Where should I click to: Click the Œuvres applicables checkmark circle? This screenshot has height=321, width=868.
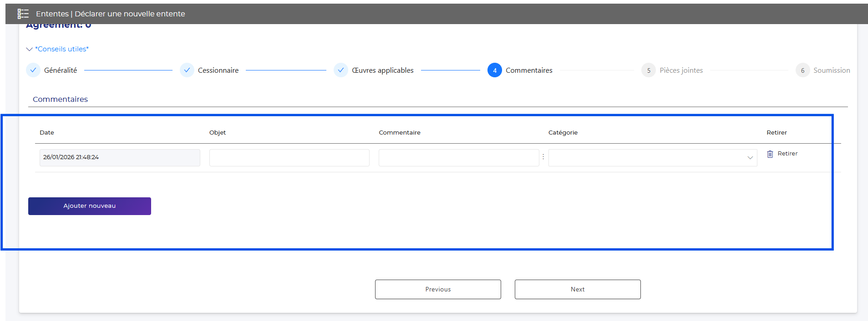341,70
